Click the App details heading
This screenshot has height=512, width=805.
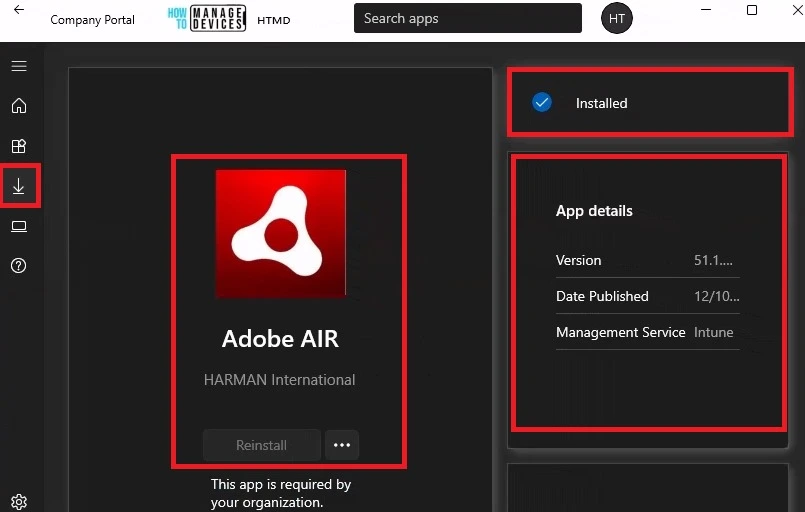(594, 211)
